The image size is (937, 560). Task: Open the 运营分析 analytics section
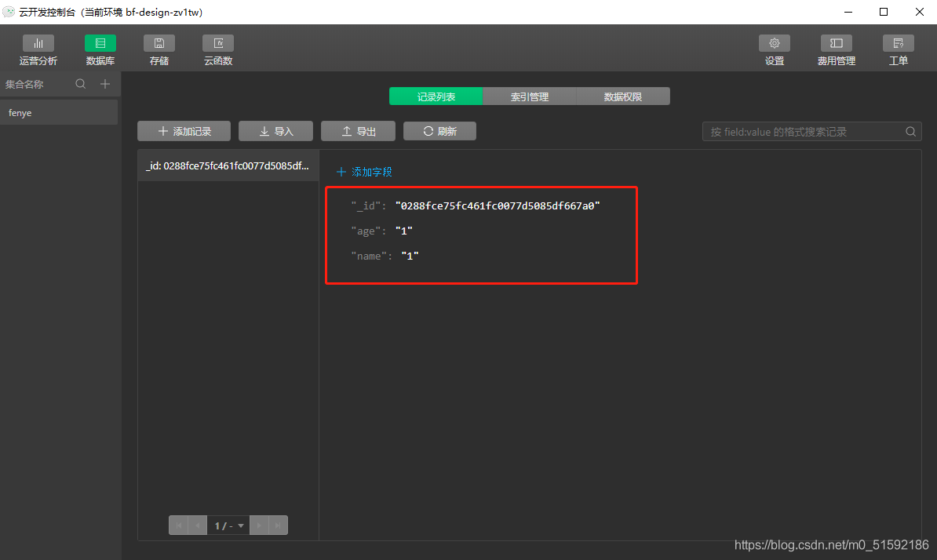pos(38,50)
